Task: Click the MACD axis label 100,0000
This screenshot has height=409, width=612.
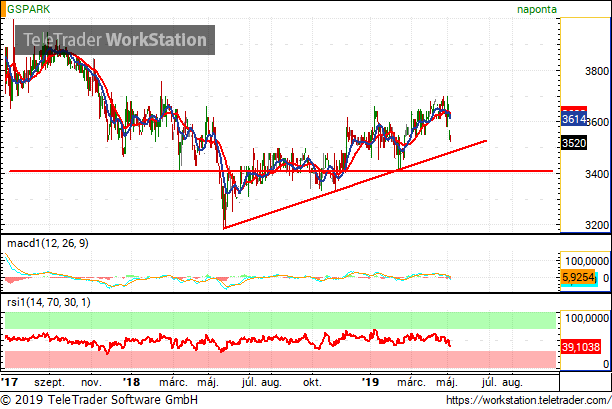Action: point(587,261)
